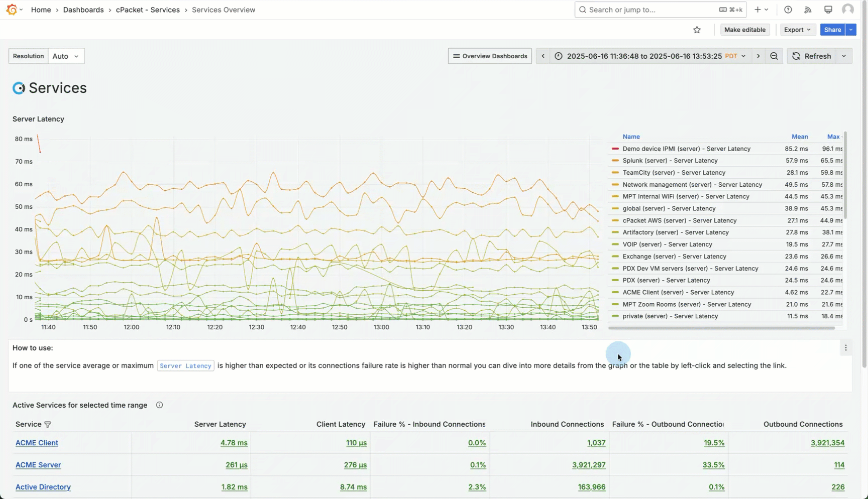Image resolution: width=868 pixels, height=499 pixels.
Task: Click the legend vertical scrollbar
Action: [x=845, y=175]
